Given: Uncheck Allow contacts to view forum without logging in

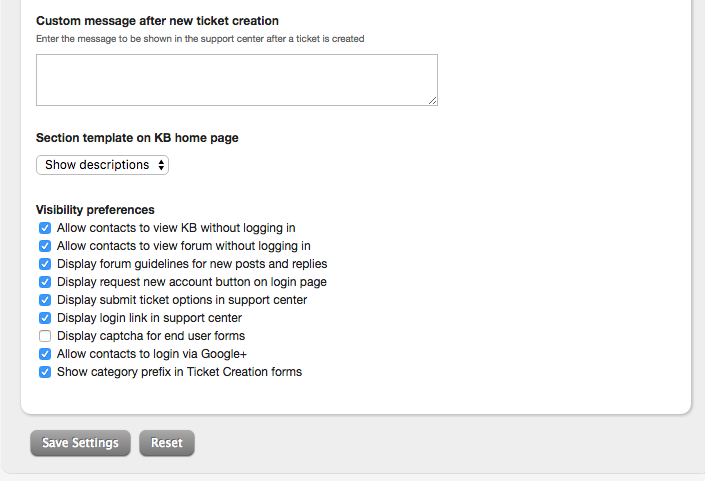Looking at the screenshot, I should click(45, 246).
